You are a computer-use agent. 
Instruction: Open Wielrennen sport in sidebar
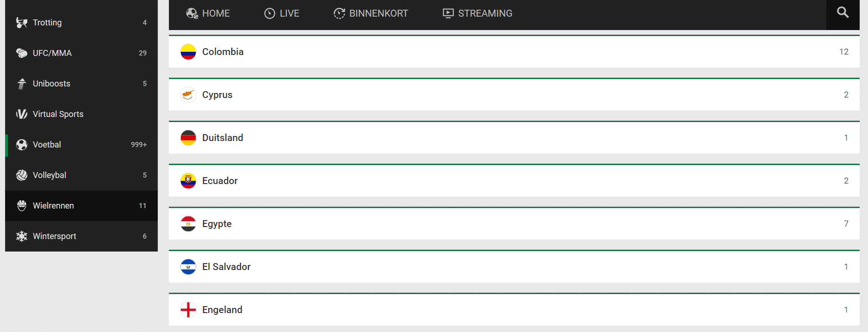click(x=53, y=206)
